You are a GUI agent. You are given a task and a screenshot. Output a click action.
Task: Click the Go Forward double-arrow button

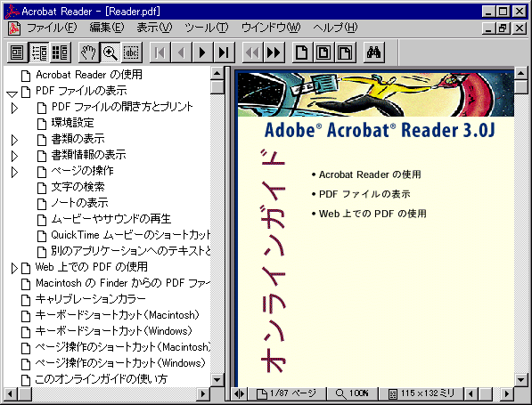[x=274, y=53]
